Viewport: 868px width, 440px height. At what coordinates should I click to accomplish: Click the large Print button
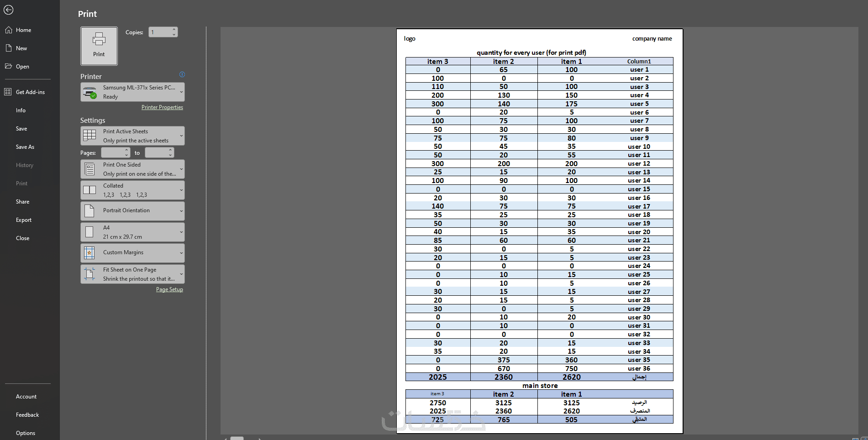click(x=99, y=46)
